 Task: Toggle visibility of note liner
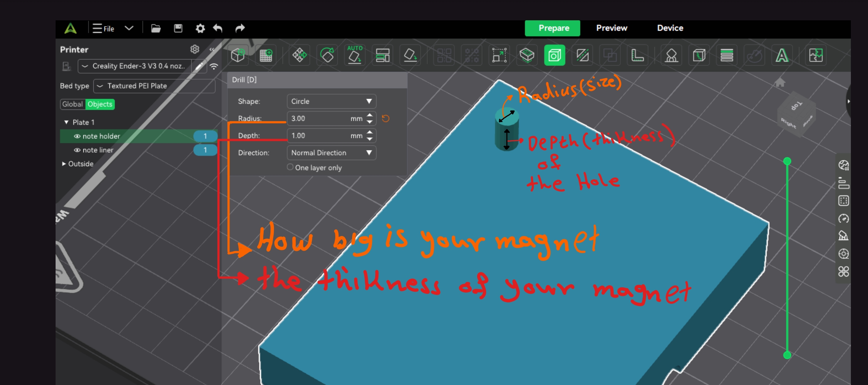tap(77, 150)
